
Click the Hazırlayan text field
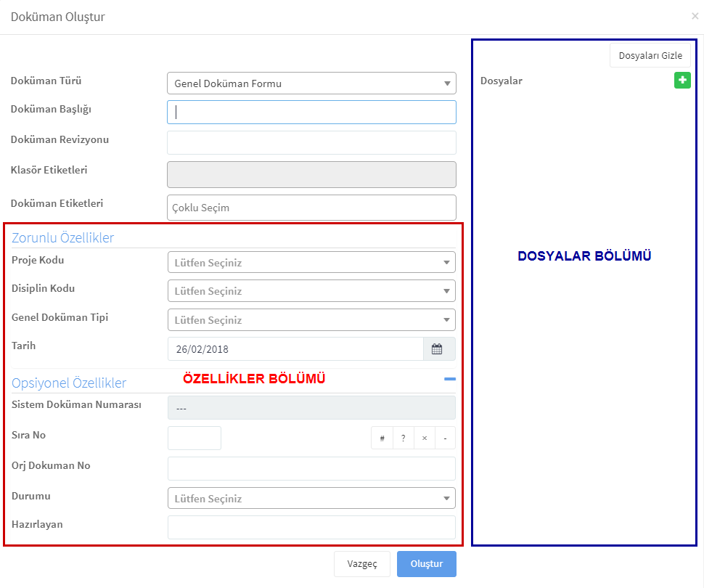[311, 527]
